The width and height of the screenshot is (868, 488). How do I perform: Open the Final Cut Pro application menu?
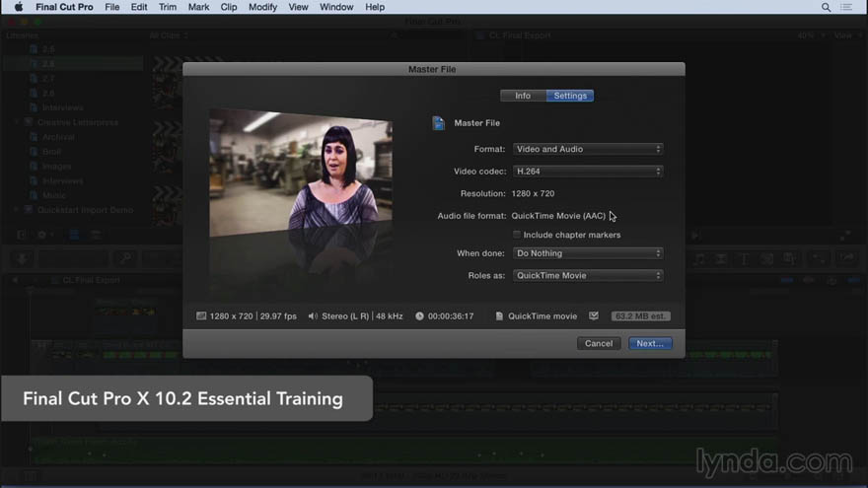pos(64,7)
